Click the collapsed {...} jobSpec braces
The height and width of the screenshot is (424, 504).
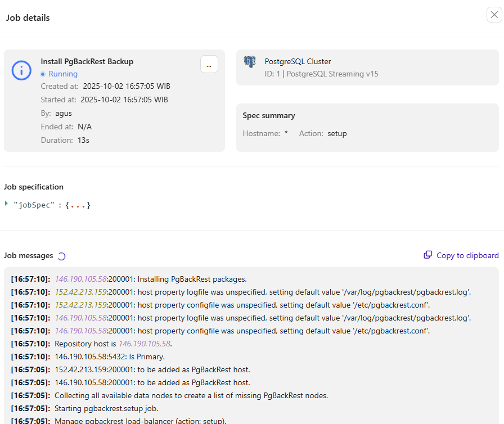(78, 206)
